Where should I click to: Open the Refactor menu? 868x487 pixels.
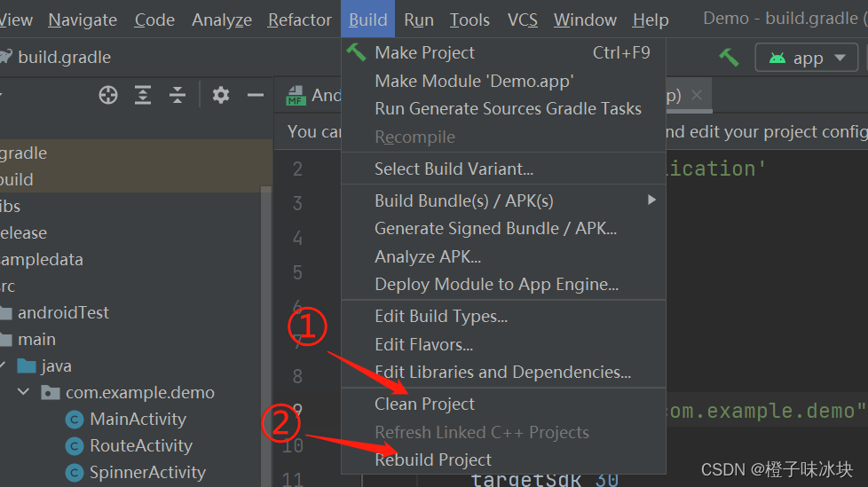click(299, 20)
